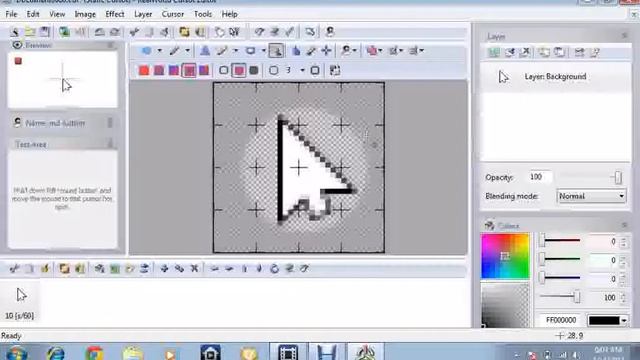Screen dimensions: 640x360
Task: Choose the dark solid shape mode button
Action: pos(254,70)
